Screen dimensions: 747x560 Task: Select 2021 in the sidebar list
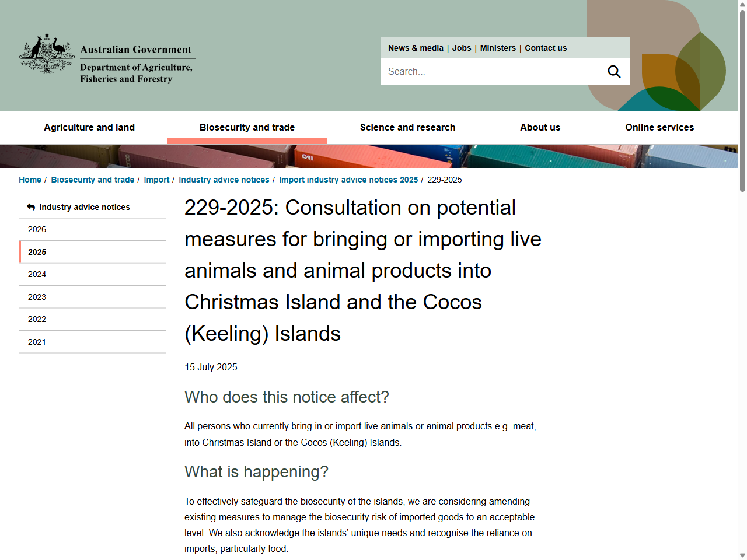tap(37, 342)
